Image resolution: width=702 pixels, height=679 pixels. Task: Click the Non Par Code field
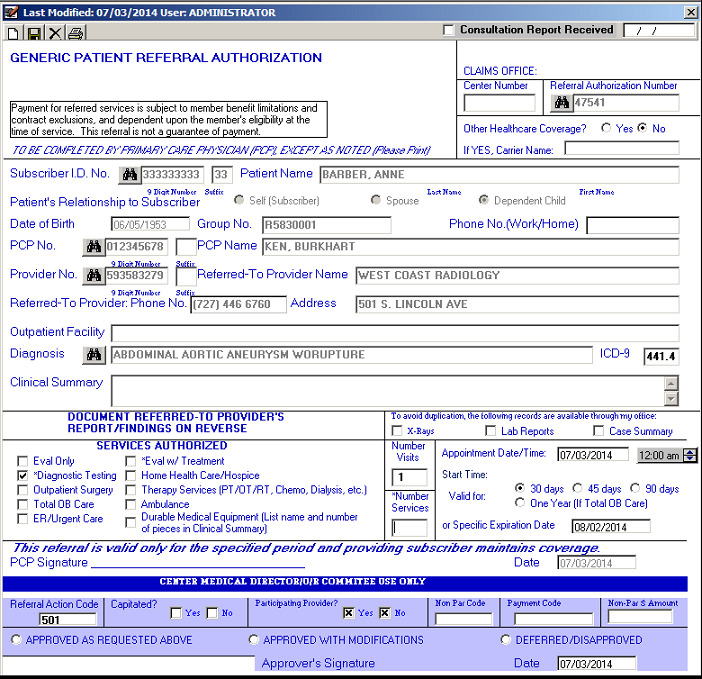click(x=463, y=619)
